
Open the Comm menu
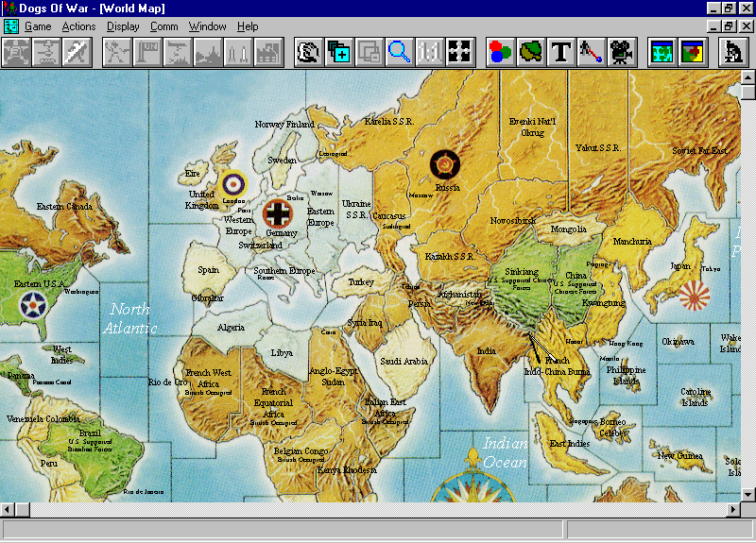[x=163, y=26]
